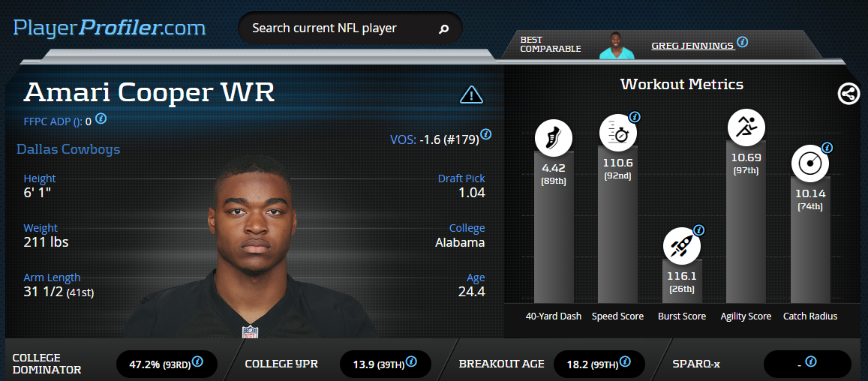Select the Burst Score rocket icon
This screenshot has width=868, height=381.
coord(682,246)
